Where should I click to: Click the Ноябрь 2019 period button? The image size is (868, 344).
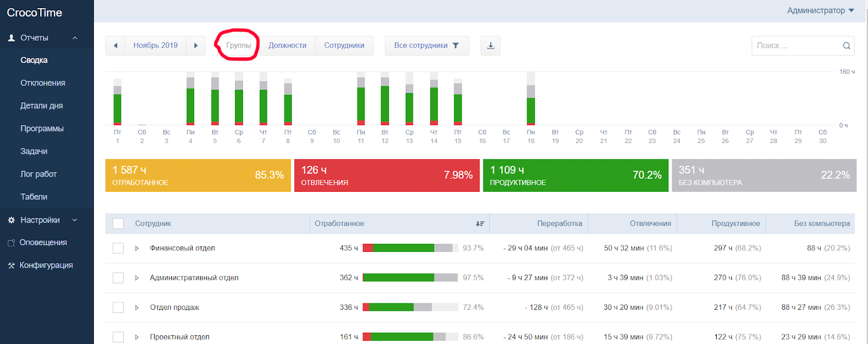point(156,46)
